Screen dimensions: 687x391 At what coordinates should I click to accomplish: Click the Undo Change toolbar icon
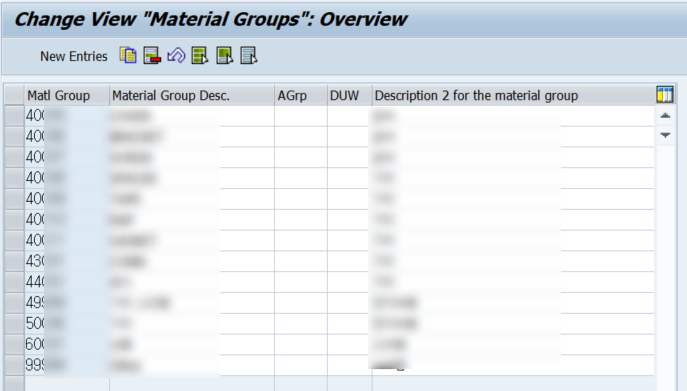pos(176,56)
